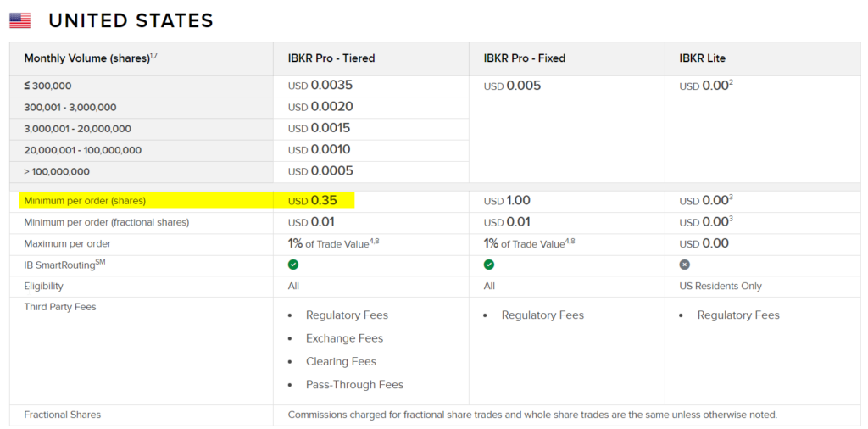This screenshot has height=429, width=868.
Task: Click Regulatory Fees in the Fixed column
Action: (x=542, y=315)
